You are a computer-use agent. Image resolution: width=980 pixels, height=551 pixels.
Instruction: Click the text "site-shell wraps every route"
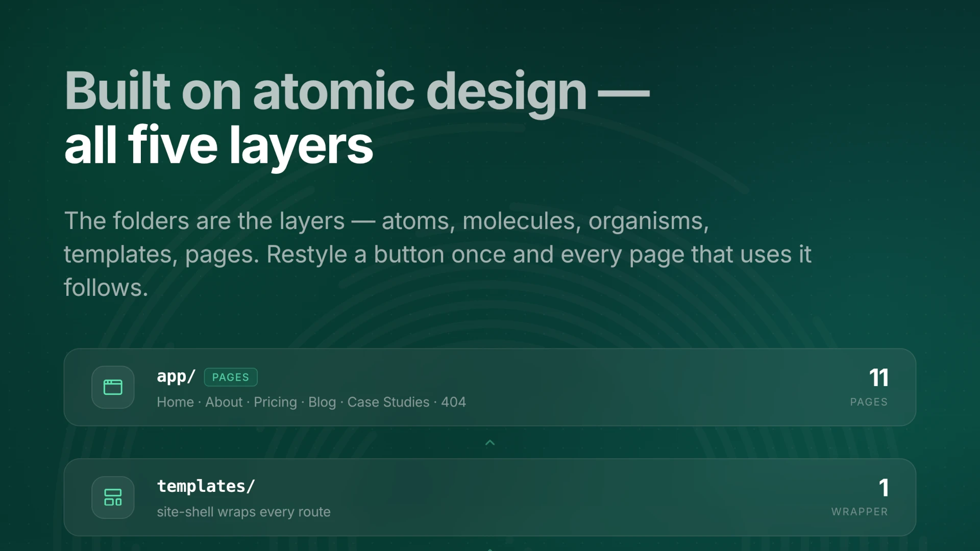coord(243,512)
